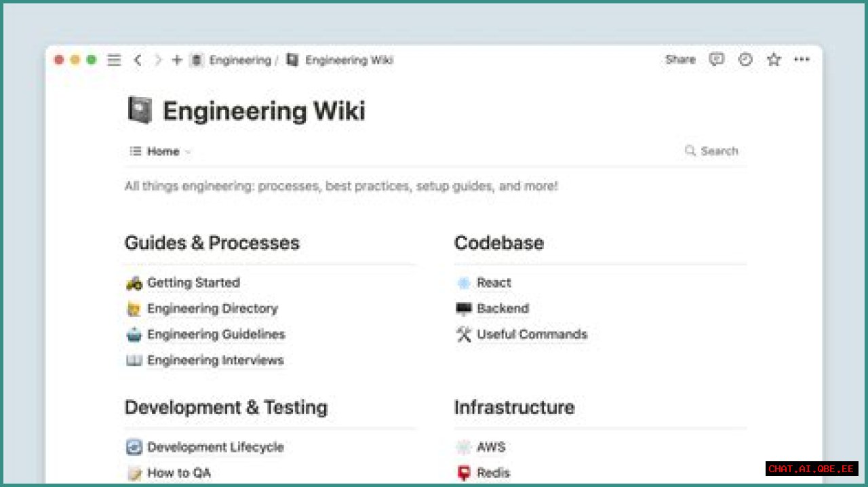The width and height of the screenshot is (868, 487).
Task: Click the Engineering Wiki title book icon
Action: (x=140, y=111)
